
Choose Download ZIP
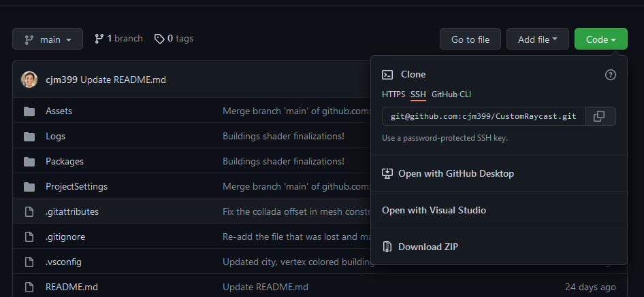point(498,247)
